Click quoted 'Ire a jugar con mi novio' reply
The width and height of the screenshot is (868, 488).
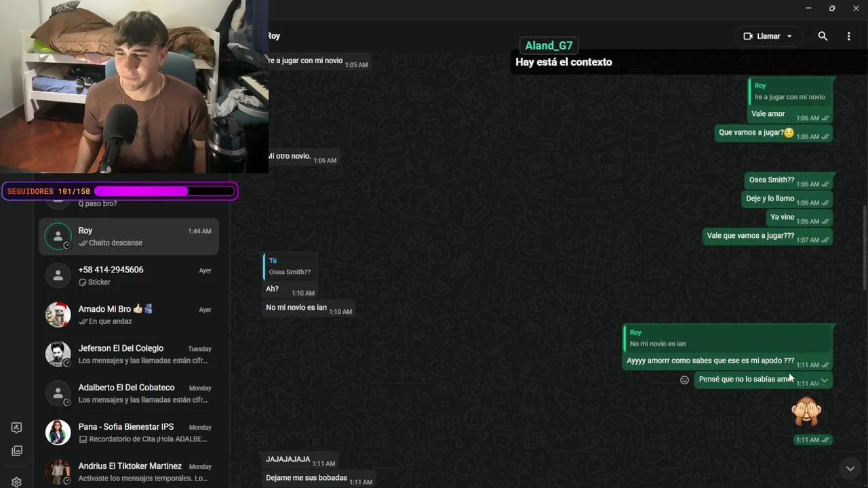click(789, 91)
